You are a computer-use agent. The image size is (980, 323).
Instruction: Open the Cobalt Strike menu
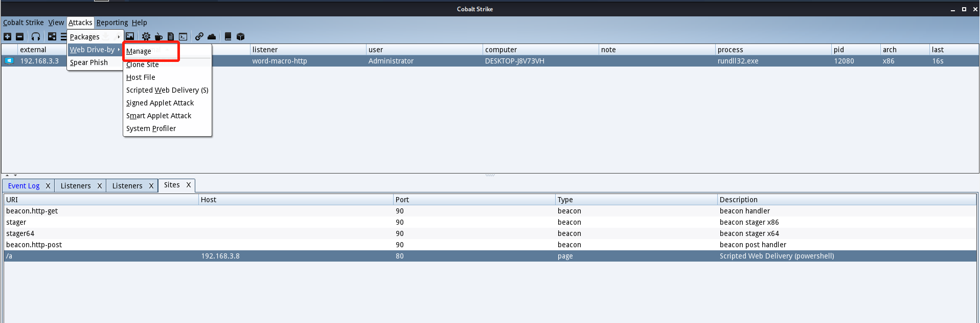[24, 23]
